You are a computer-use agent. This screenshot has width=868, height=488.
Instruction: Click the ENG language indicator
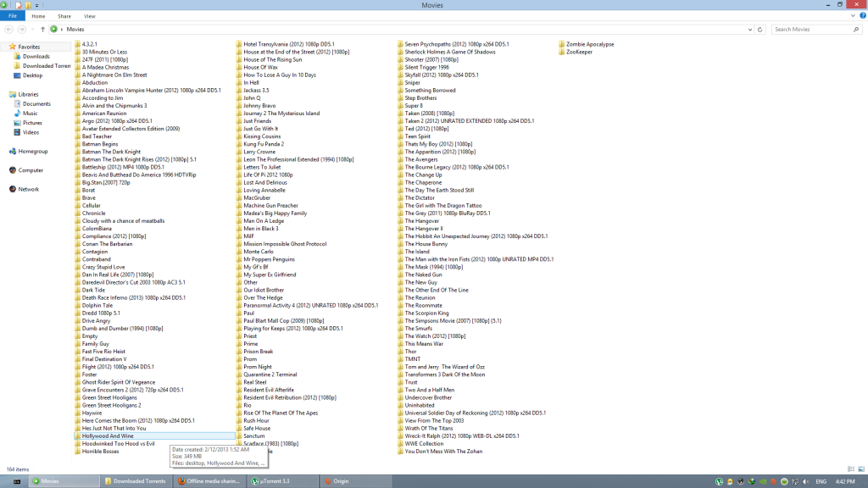(x=821, y=481)
